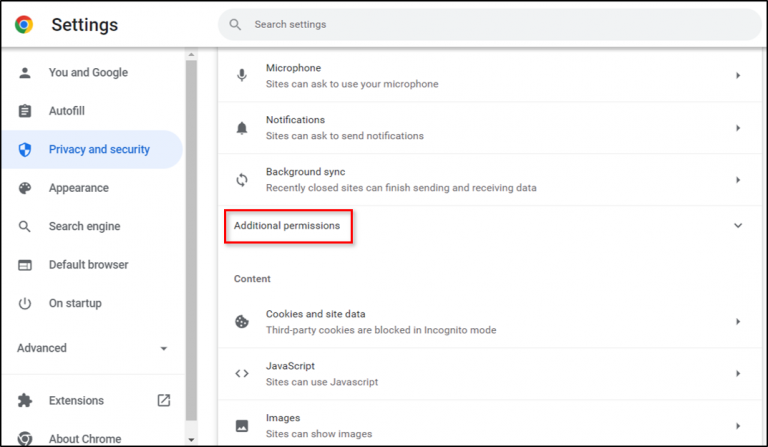Click the Background sync icon
The height and width of the screenshot is (447, 768).
pos(241,180)
